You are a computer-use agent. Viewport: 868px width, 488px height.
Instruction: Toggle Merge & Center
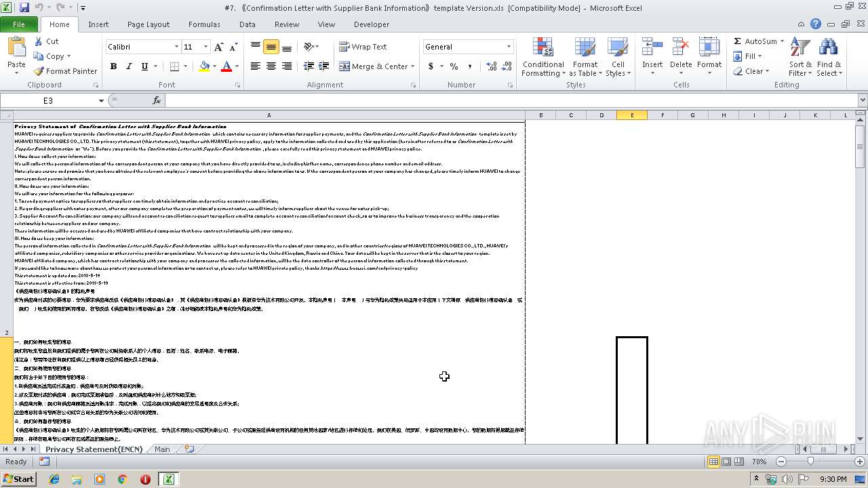374,66
